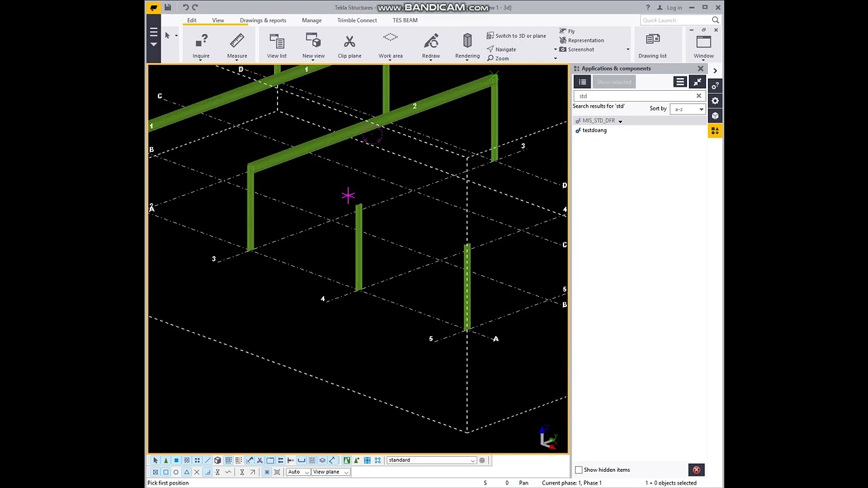The height and width of the screenshot is (488, 868).
Task: Open the Manage ribbon tab
Action: point(311,20)
